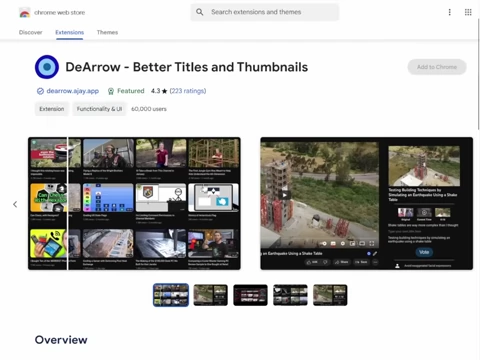
Task: Switch to the Themes tab
Action: (x=107, y=32)
